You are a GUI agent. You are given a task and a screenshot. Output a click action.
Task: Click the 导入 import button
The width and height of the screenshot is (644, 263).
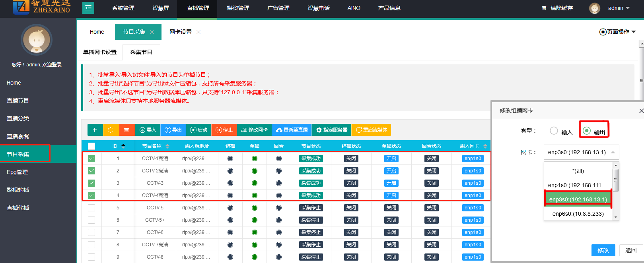[x=148, y=130]
